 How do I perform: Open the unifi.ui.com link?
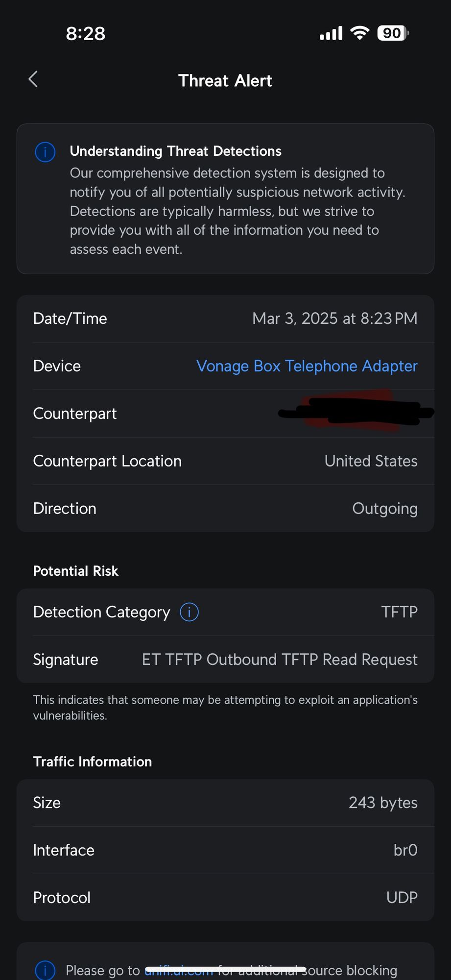coord(179,971)
